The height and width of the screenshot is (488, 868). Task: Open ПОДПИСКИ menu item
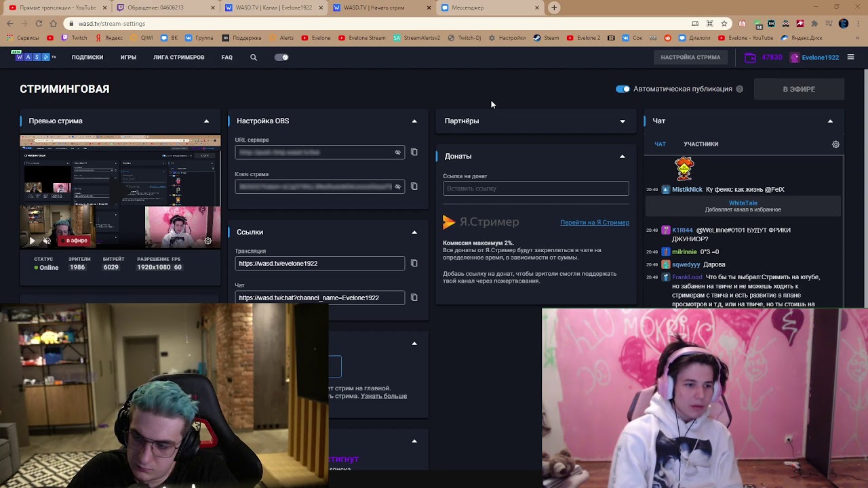(87, 58)
